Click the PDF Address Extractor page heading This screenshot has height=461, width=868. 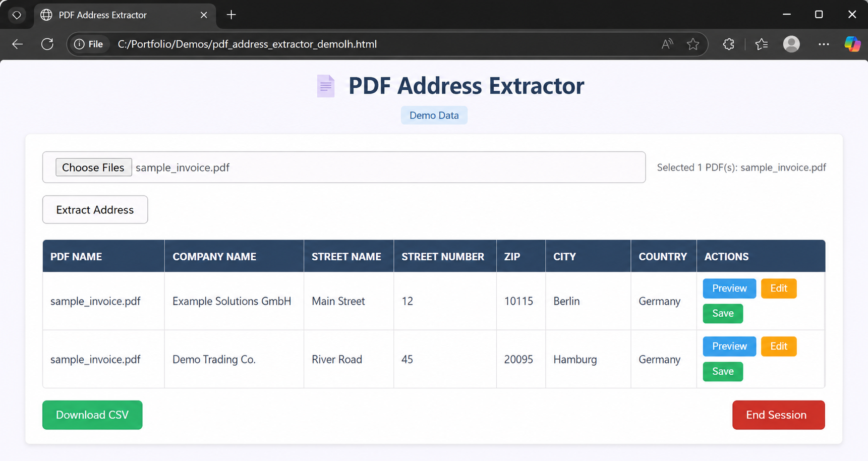click(x=466, y=86)
